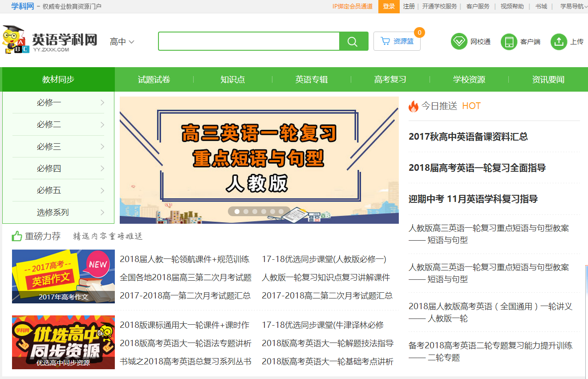Expand the 必修五 sidebar category
The image size is (588, 379).
coord(58,190)
